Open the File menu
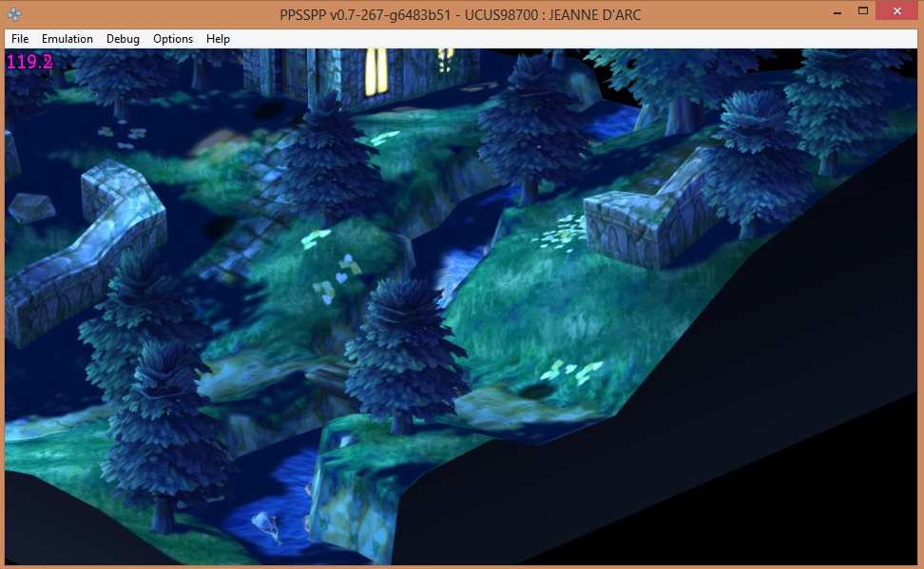This screenshot has width=924, height=569. (x=20, y=39)
